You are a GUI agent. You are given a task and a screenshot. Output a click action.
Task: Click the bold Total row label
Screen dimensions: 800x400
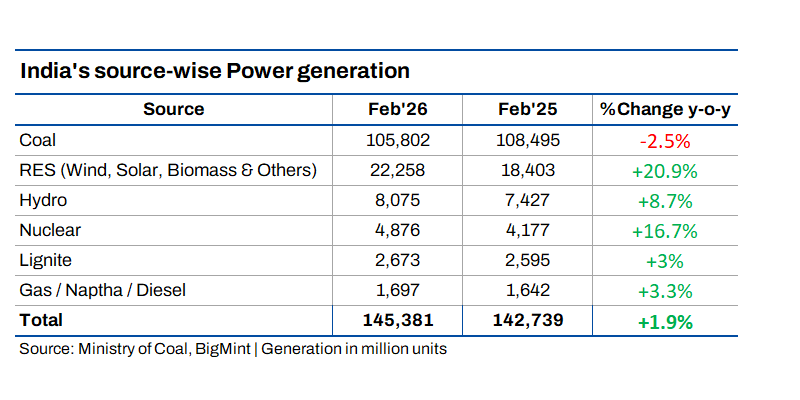[x=41, y=320]
